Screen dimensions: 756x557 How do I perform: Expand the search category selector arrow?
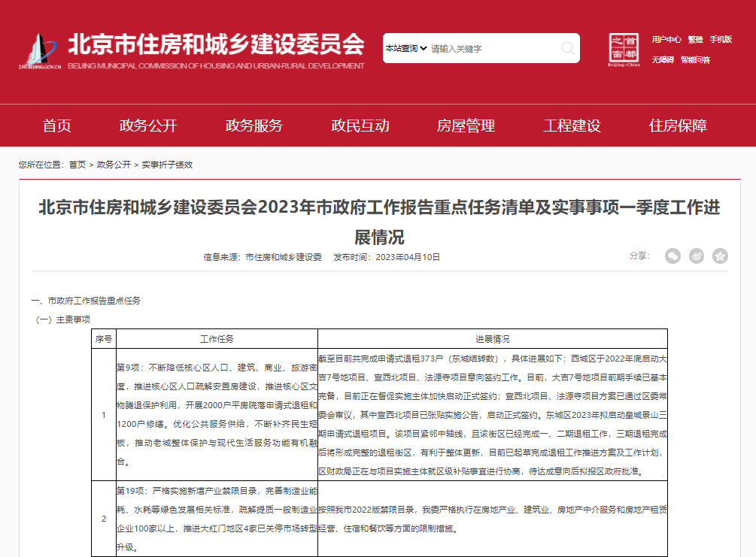point(421,48)
